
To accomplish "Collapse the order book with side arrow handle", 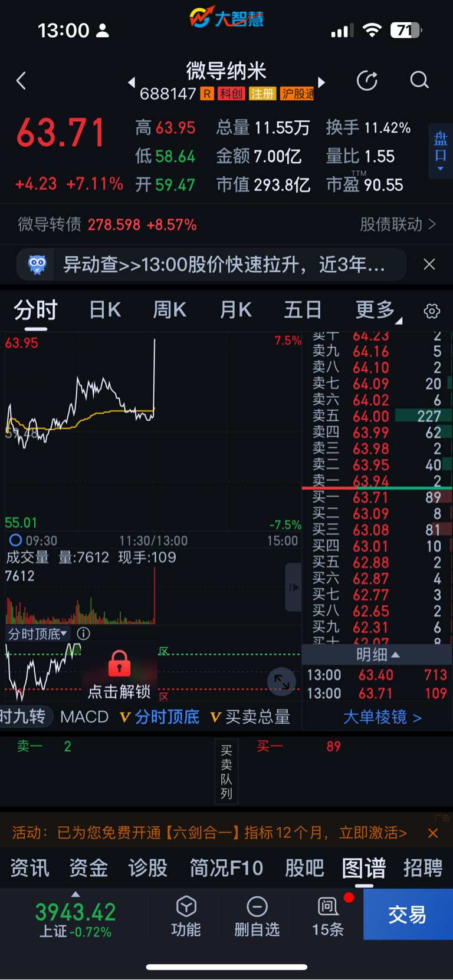I will point(293,587).
